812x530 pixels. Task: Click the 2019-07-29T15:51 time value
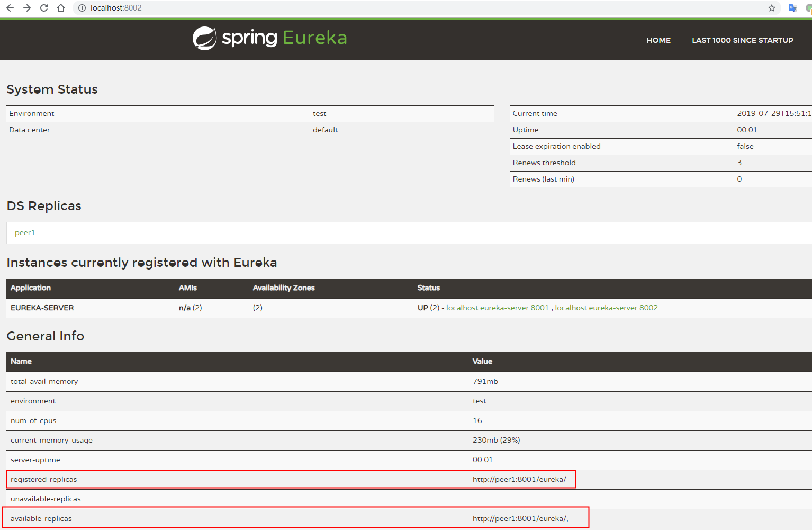point(774,113)
